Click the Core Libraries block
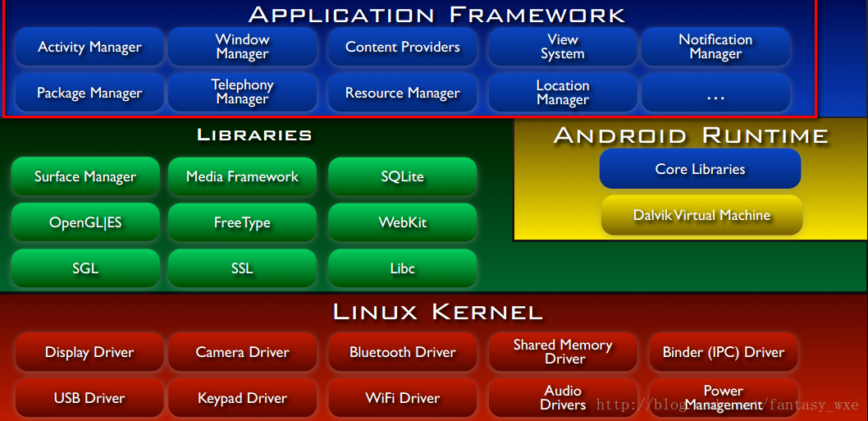Viewport: 868px width, 421px height. [701, 169]
